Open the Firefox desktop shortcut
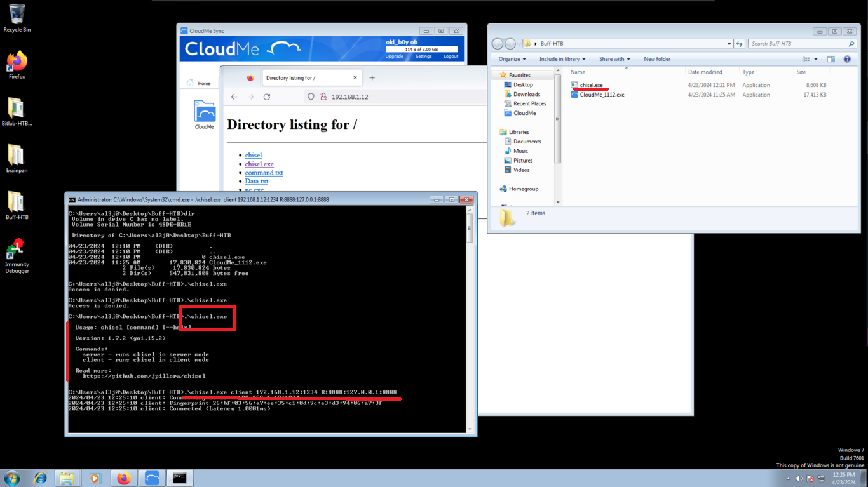This screenshot has width=868, height=487. [17, 65]
